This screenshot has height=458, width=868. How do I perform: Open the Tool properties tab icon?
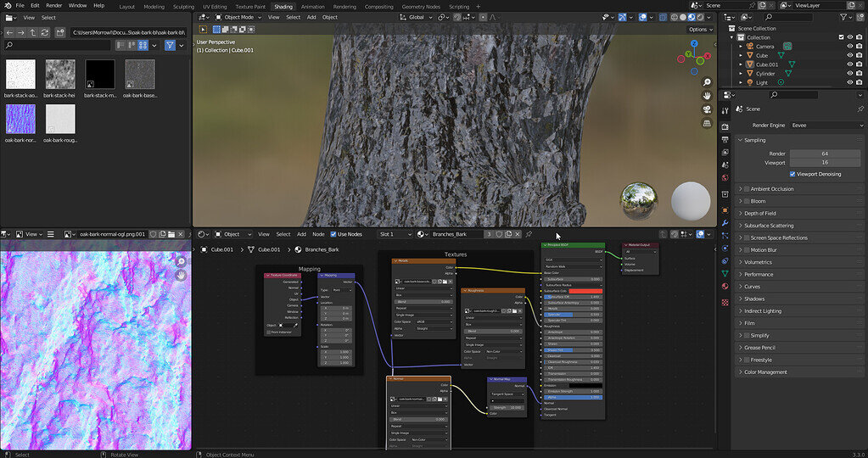coord(725,109)
